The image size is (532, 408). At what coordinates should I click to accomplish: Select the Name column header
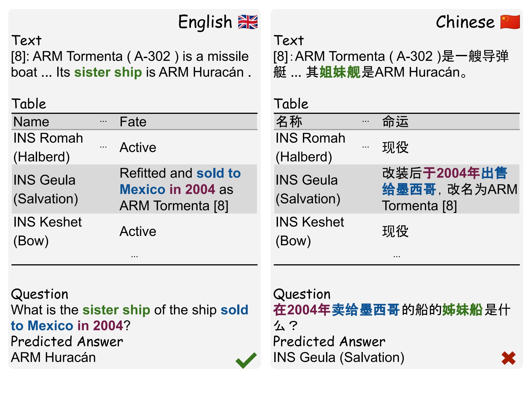[31, 122]
